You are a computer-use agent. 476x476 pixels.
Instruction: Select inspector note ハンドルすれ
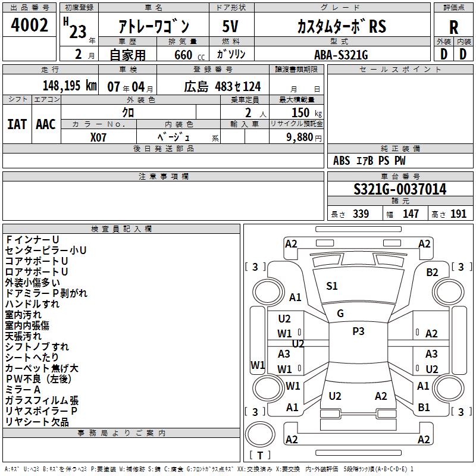pyautogui.click(x=32, y=304)
